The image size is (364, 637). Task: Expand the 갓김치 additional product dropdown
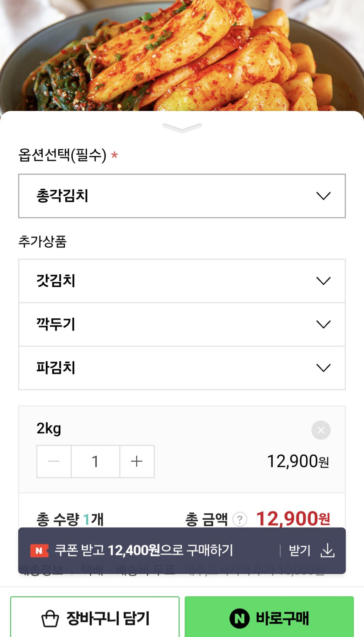pyautogui.click(x=182, y=281)
